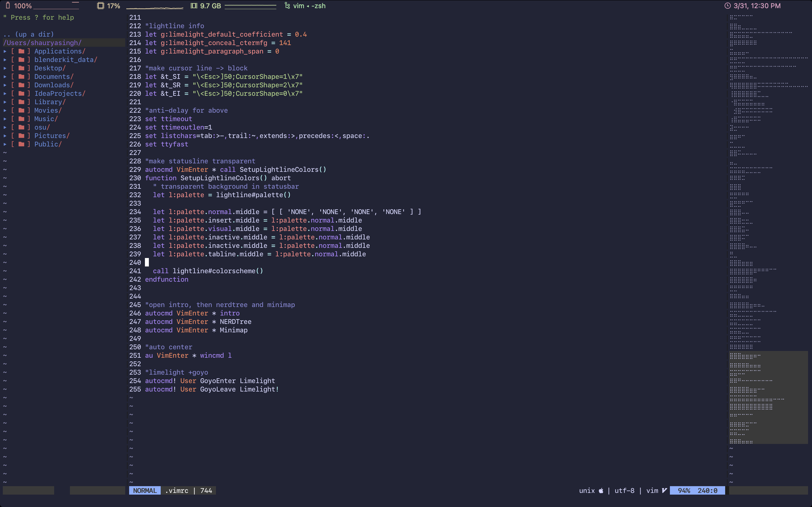Click the session icon beside vim ◂ -zsh
Image resolution: width=812 pixels, height=507 pixels.
point(287,5)
